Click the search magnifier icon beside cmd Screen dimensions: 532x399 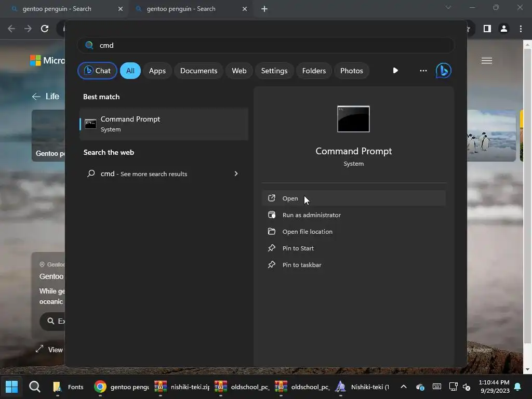coord(89,45)
